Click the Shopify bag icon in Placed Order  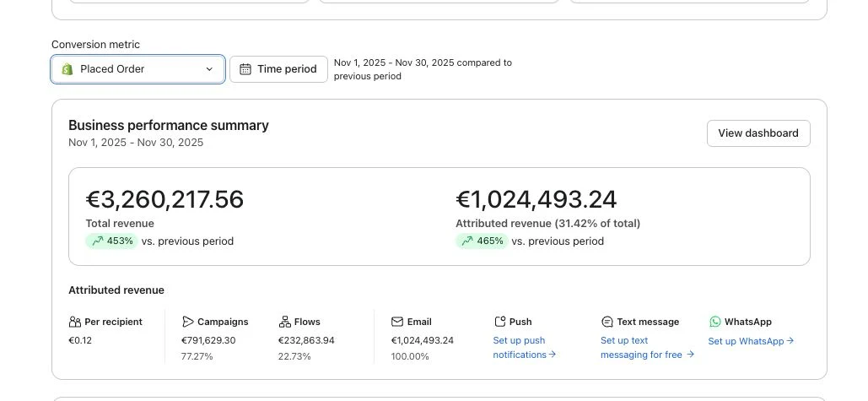click(67, 68)
